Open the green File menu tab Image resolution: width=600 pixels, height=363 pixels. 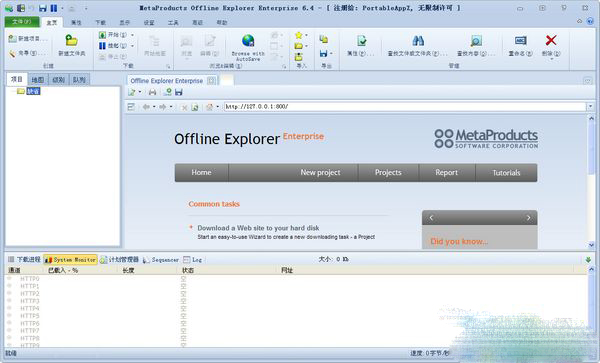click(22, 22)
